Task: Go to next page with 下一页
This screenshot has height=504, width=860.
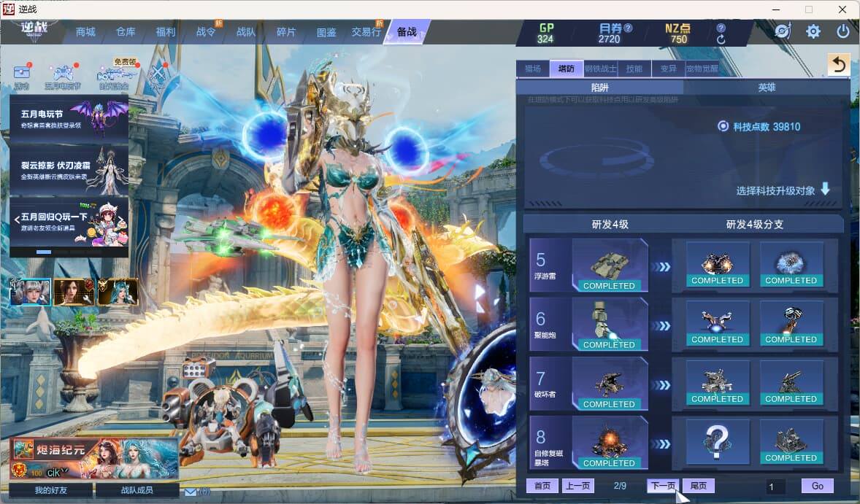Action: (663, 485)
